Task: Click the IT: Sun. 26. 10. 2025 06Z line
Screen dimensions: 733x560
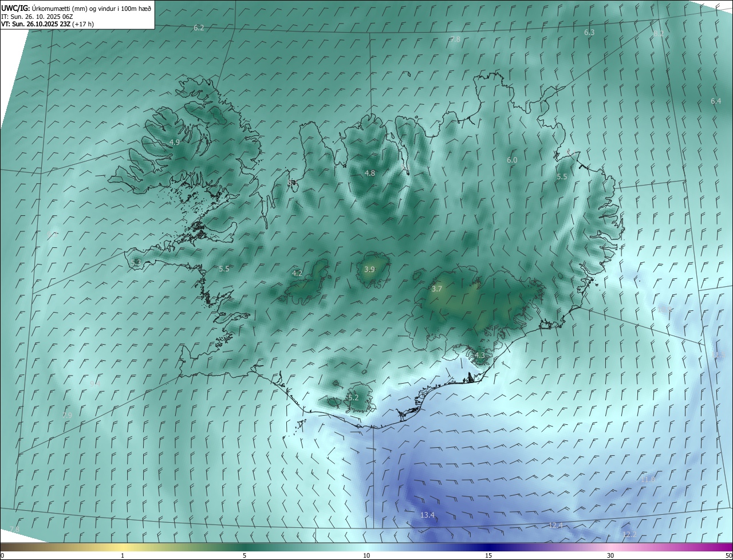Action: [37, 16]
